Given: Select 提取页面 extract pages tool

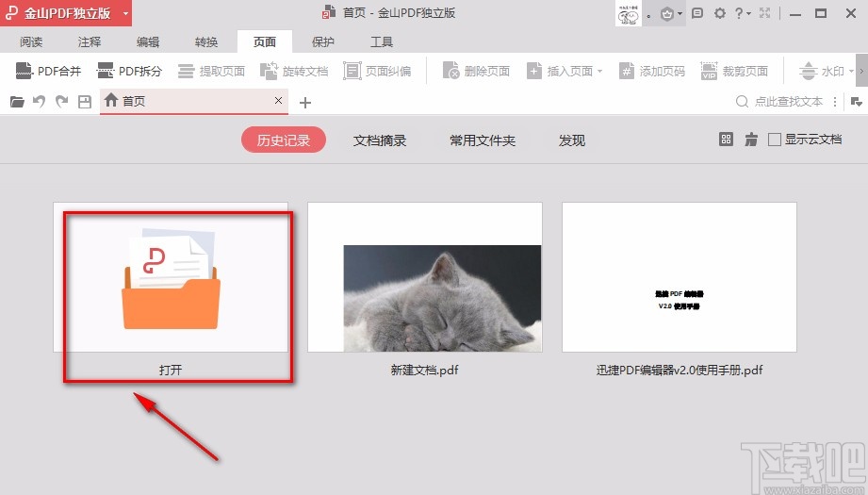Looking at the screenshot, I should tap(211, 71).
